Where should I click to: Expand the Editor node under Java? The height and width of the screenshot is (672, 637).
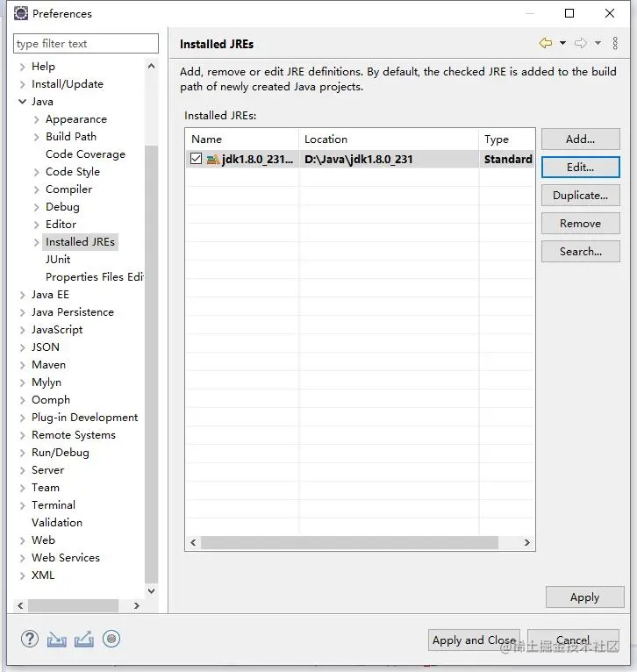pyautogui.click(x=37, y=225)
